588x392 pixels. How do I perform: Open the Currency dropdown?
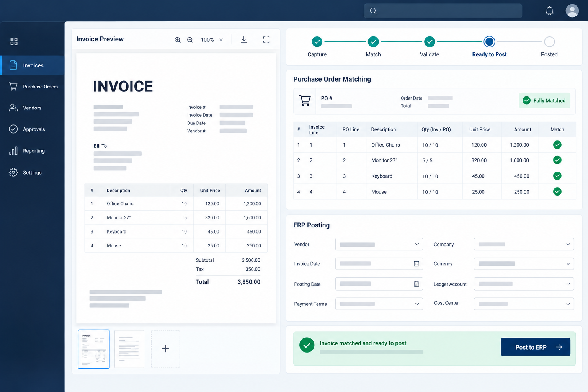pyautogui.click(x=524, y=264)
